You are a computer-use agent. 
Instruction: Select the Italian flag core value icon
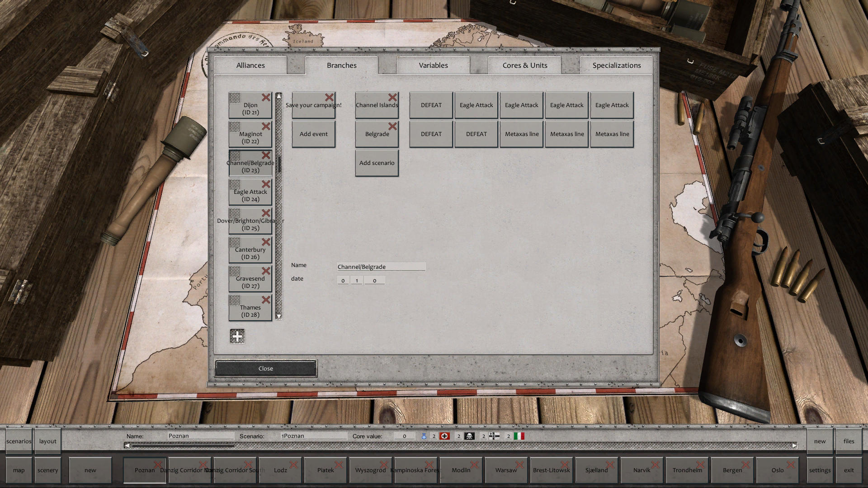click(519, 436)
